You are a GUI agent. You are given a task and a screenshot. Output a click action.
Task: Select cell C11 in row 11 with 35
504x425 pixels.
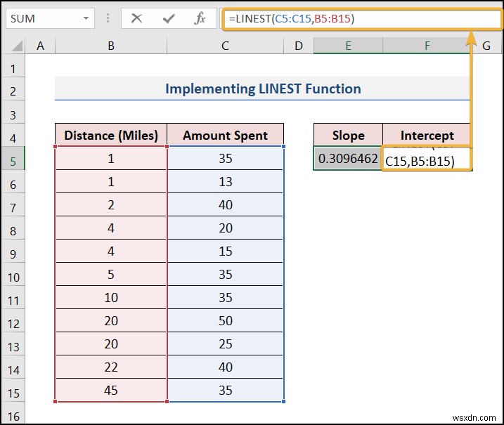226,297
